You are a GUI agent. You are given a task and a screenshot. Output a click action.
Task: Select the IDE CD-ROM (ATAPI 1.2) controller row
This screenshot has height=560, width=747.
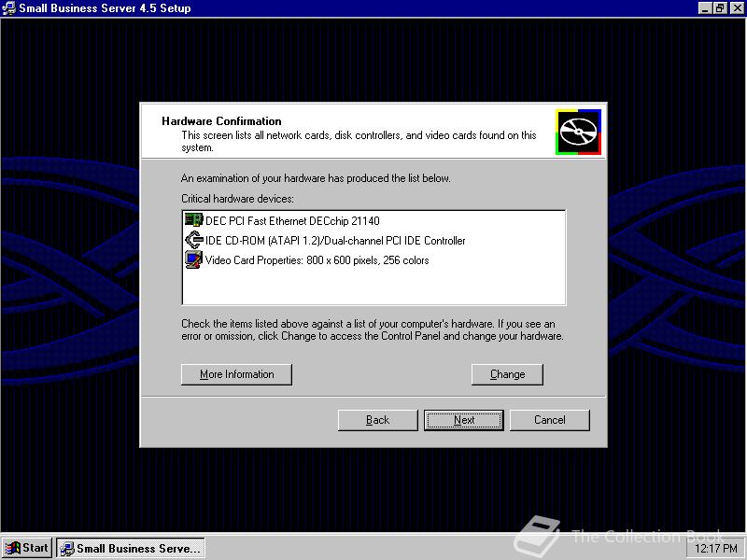coord(335,241)
